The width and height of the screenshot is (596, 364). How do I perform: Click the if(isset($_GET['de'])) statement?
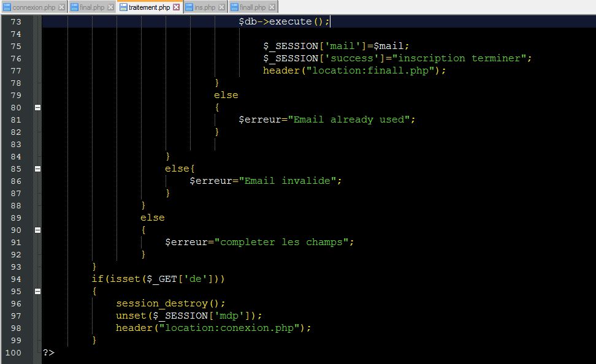[158, 279]
